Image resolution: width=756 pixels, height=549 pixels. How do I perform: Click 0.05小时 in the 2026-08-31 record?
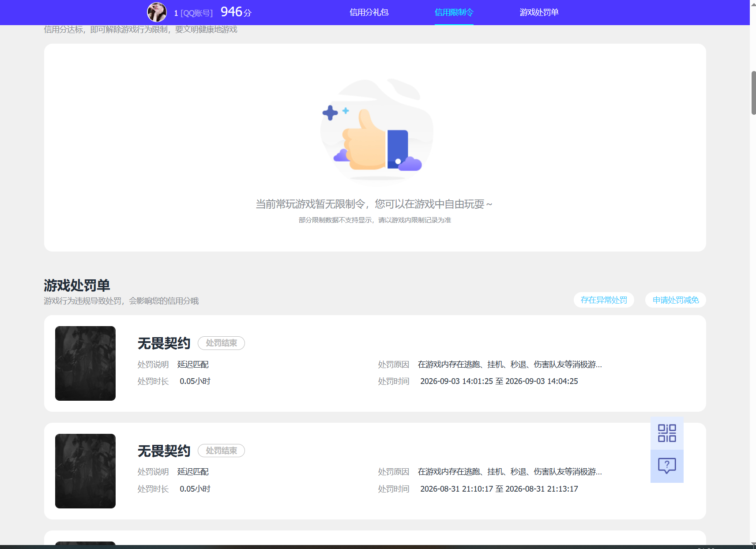195,489
